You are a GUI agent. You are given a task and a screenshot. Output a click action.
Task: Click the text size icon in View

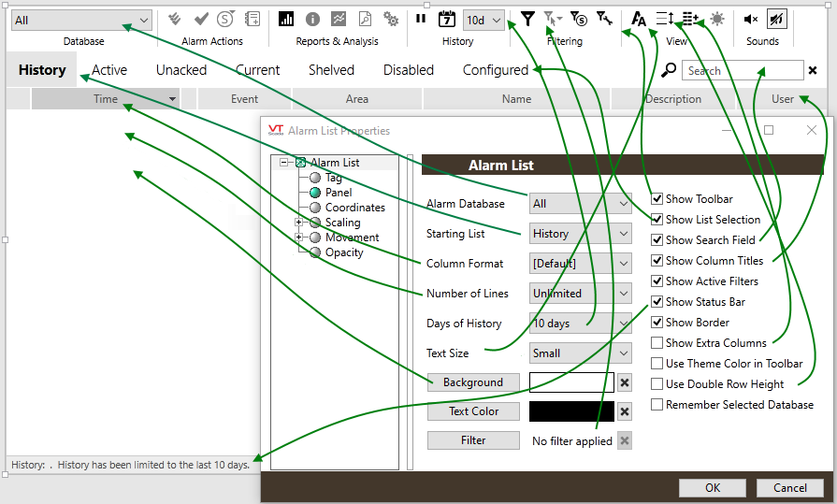tap(639, 19)
